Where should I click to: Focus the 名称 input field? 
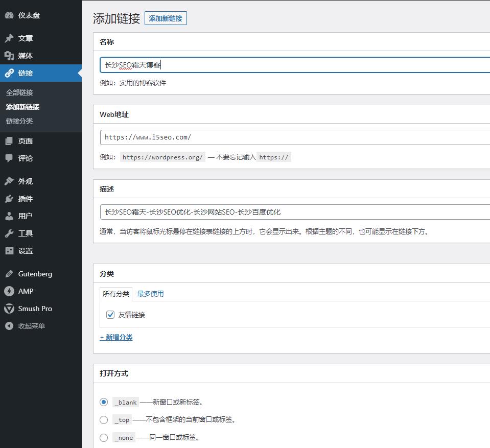[x=295, y=65]
